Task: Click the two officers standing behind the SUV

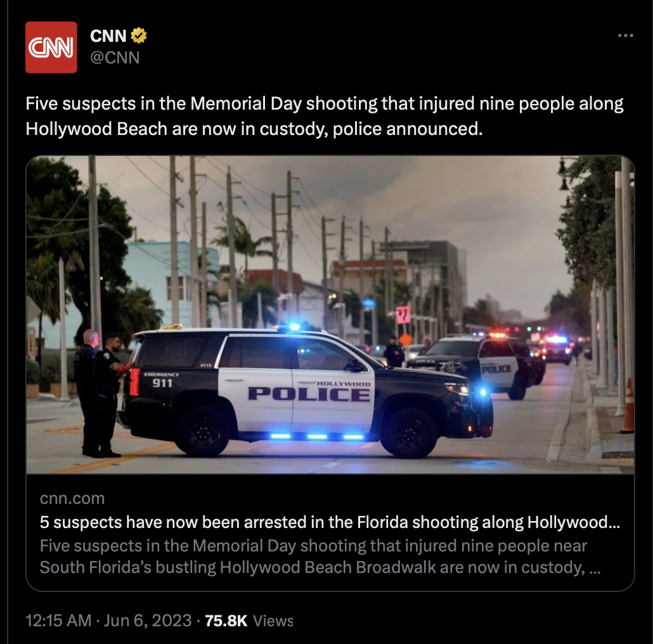Action: (99, 393)
